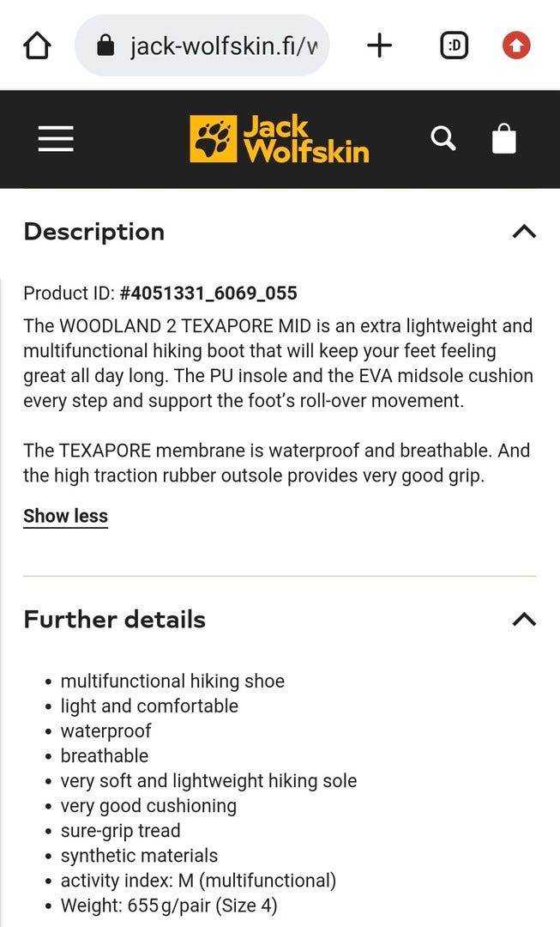Open the hamburger navigation menu
The width and height of the screenshot is (560, 927).
(56, 139)
